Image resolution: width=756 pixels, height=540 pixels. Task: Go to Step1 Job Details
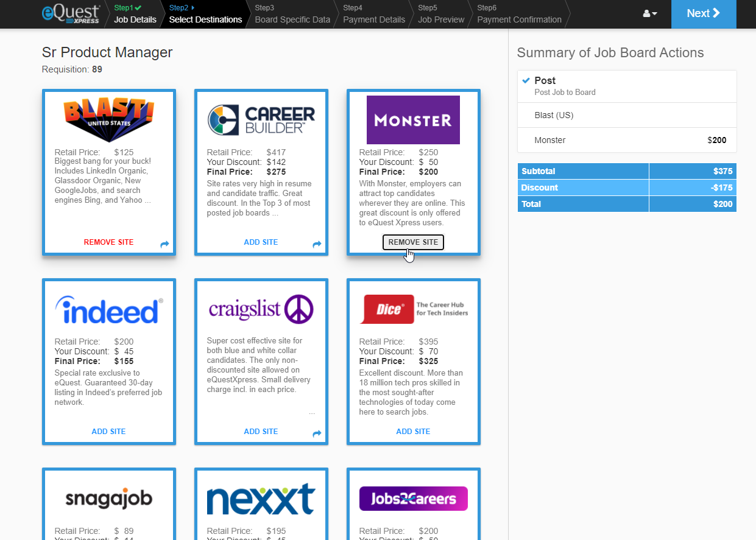point(135,14)
